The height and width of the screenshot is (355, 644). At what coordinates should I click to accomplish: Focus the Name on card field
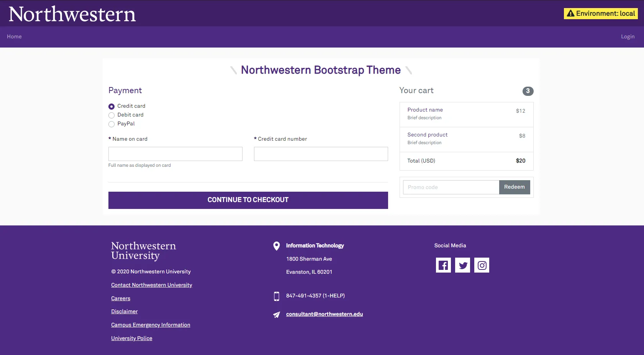(175, 154)
